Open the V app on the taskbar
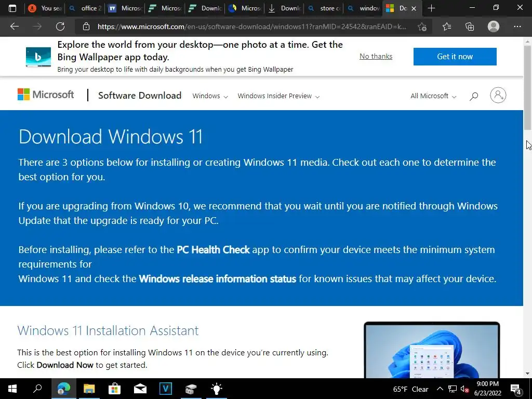Screen dimensions: 532x399 (166, 389)
